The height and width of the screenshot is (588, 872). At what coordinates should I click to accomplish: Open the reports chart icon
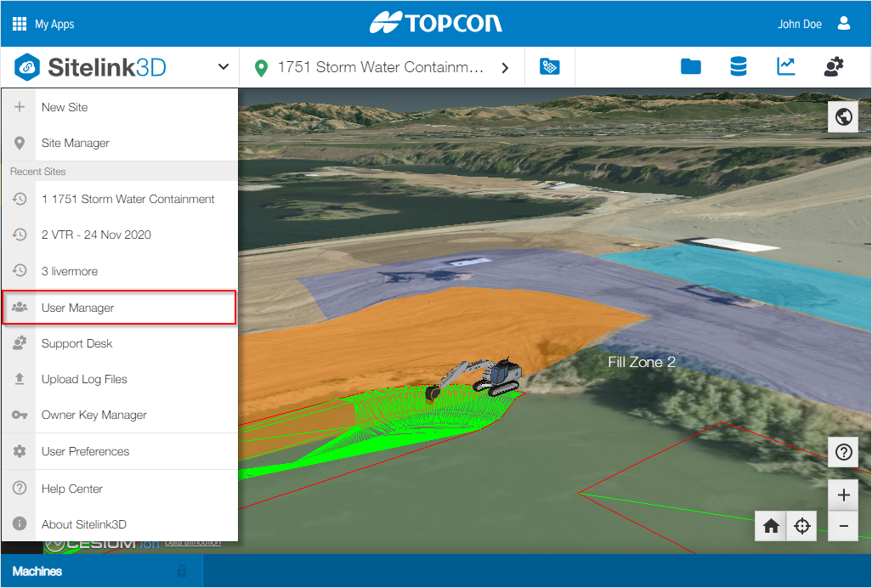coord(786,66)
